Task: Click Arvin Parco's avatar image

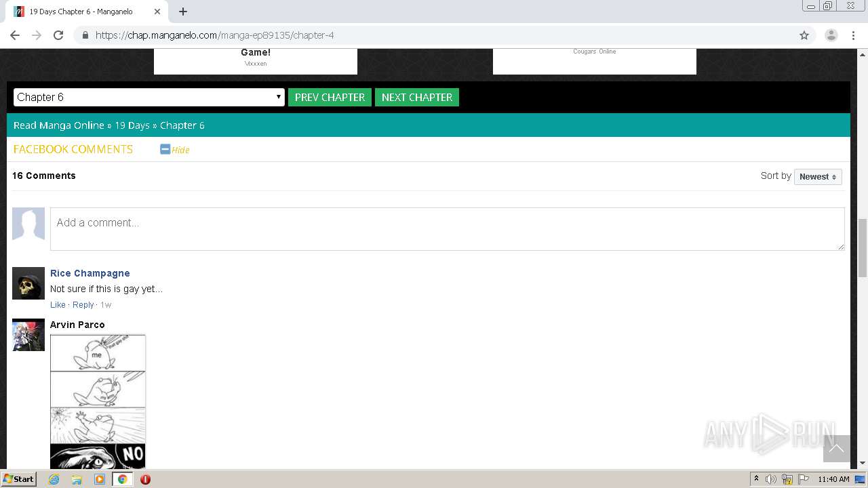Action: tap(28, 335)
